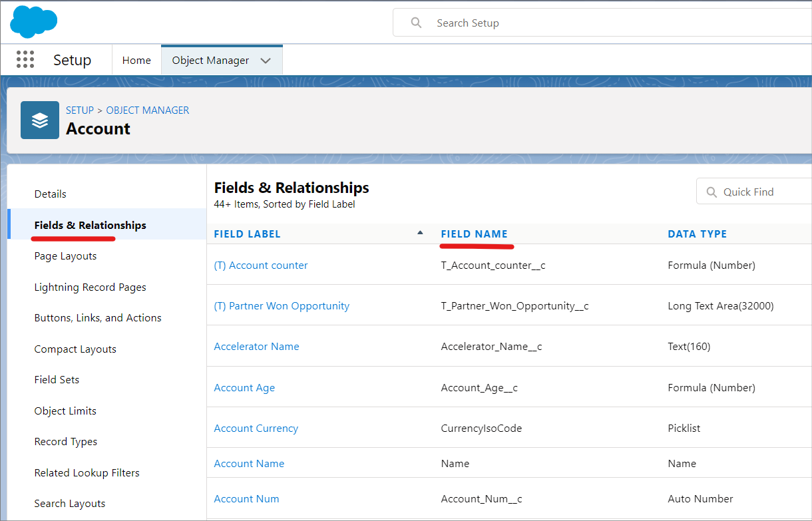Click the Formula (Number) cell for Account counter
Image resolution: width=812 pixels, height=521 pixels.
coord(711,265)
